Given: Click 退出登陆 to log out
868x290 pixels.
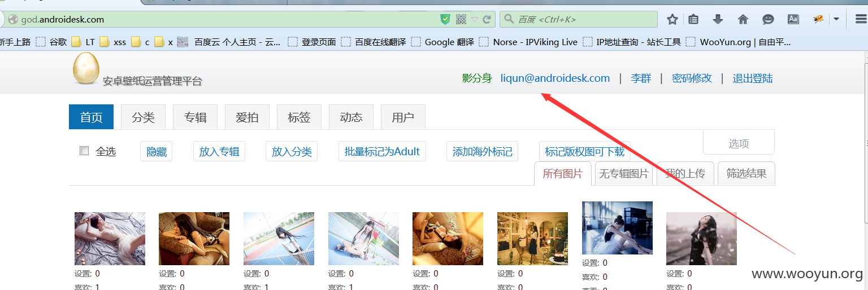Looking at the screenshot, I should pos(753,78).
